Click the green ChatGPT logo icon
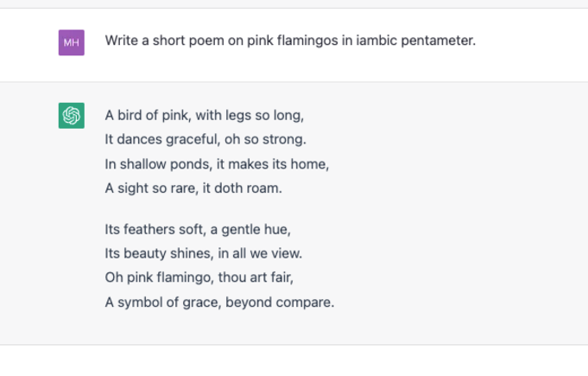Screen dimensions: 588x376 tap(72, 116)
